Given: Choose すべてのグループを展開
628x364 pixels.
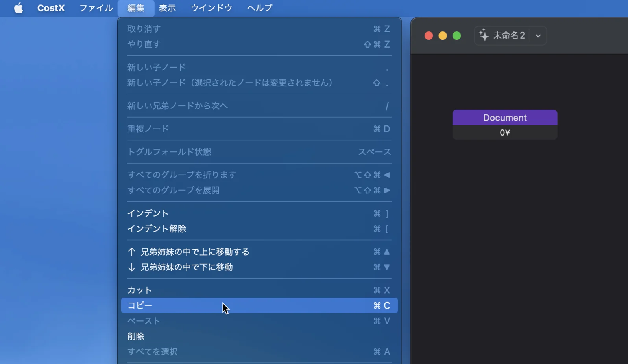Looking at the screenshot, I should [259, 190].
